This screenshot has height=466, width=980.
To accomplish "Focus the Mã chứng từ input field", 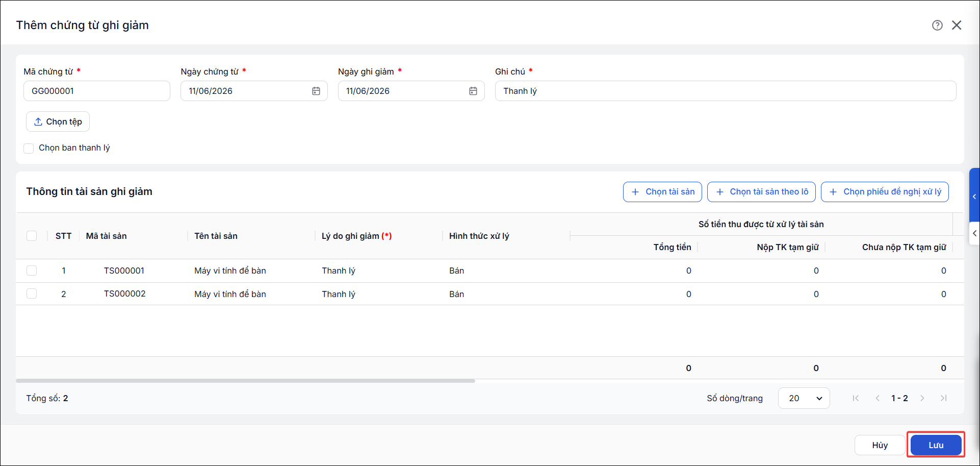I will coord(97,91).
